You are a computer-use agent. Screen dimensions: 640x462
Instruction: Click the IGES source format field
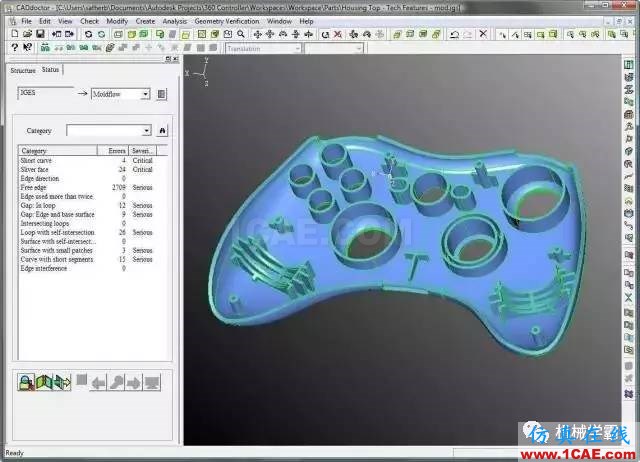[46, 93]
